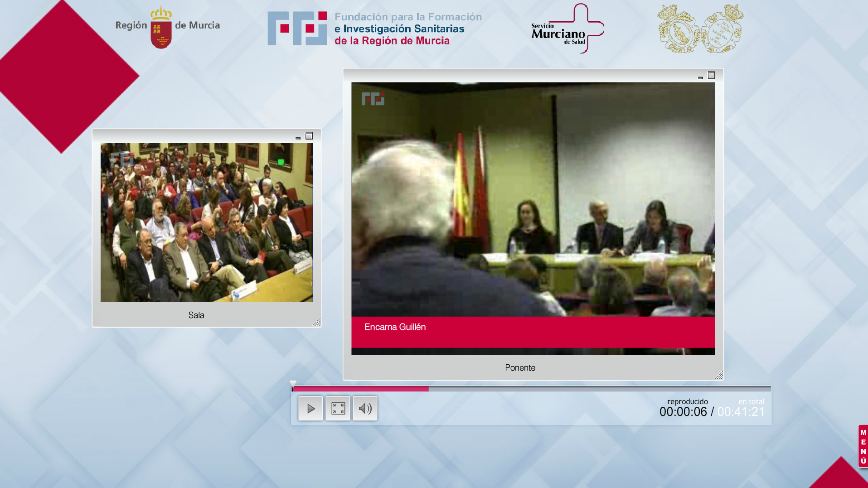This screenshot has height=488, width=868.
Task: Click the Sala audience video thumbnail
Action: [207, 222]
